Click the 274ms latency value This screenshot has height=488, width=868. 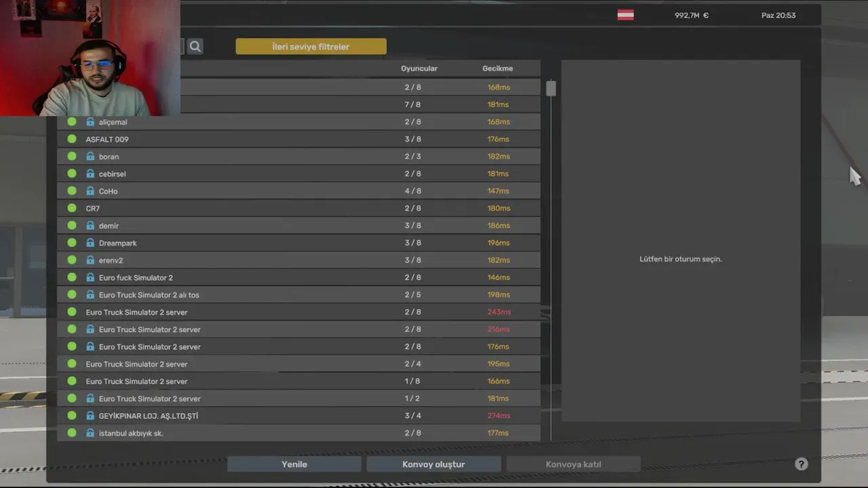(x=498, y=415)
